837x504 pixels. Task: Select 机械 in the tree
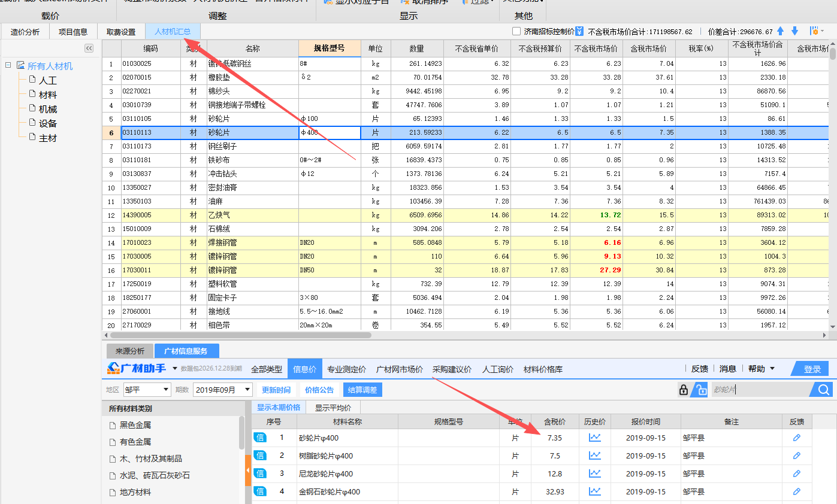click(48, 109)
